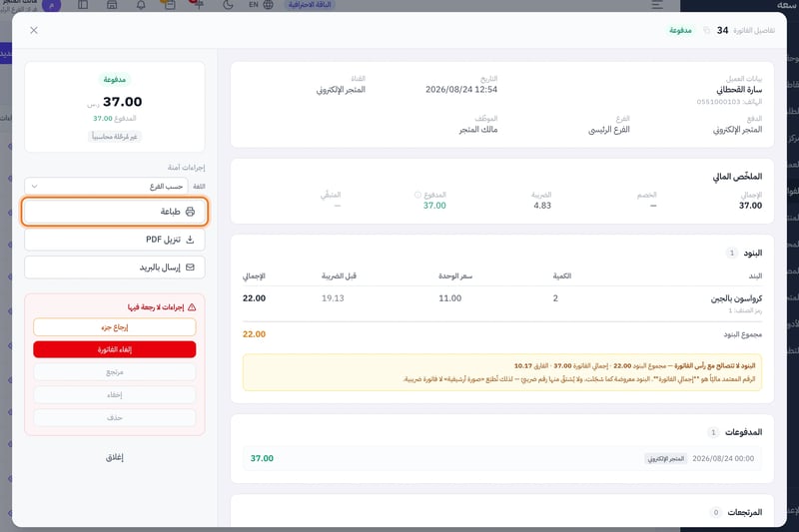Click the المرتجعات section heading
The width and height of the screenshot is (799, 532).
(x=744, y=512)
